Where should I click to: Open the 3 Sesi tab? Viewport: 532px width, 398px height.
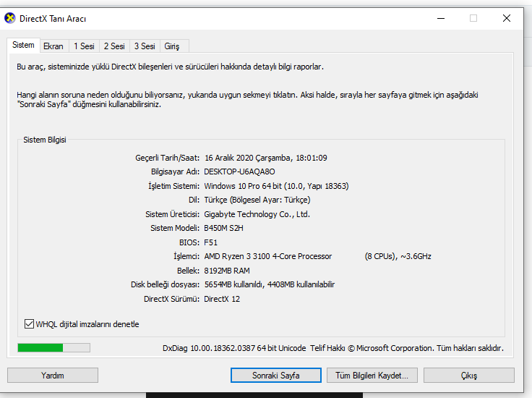[145, 46]
